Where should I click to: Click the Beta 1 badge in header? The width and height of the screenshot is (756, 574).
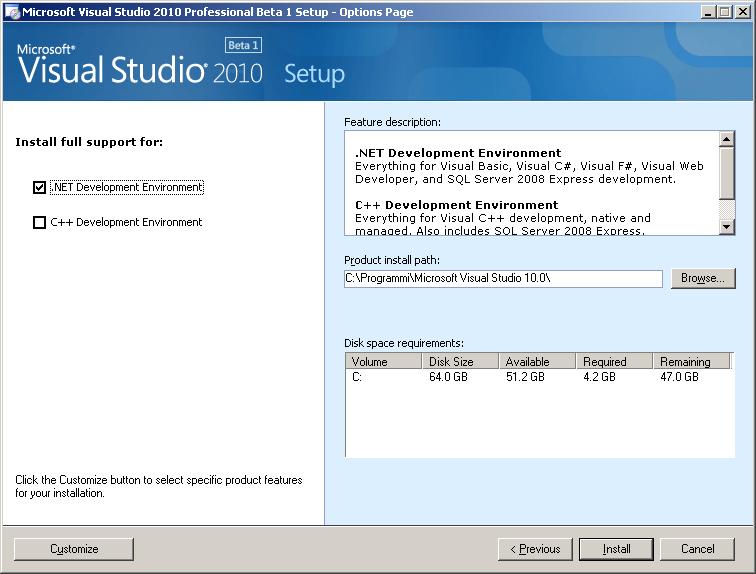(243, 45)
